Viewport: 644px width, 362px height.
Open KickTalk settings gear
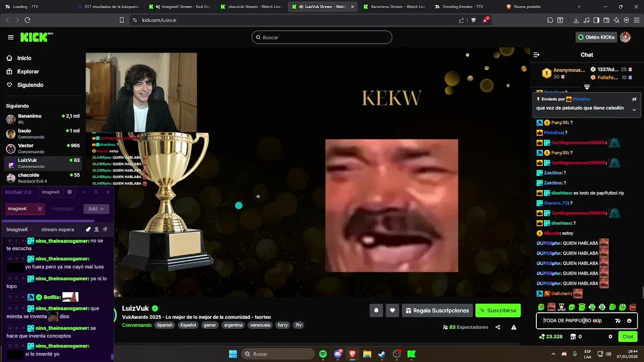pyautogui.click(x=69, y=192)
